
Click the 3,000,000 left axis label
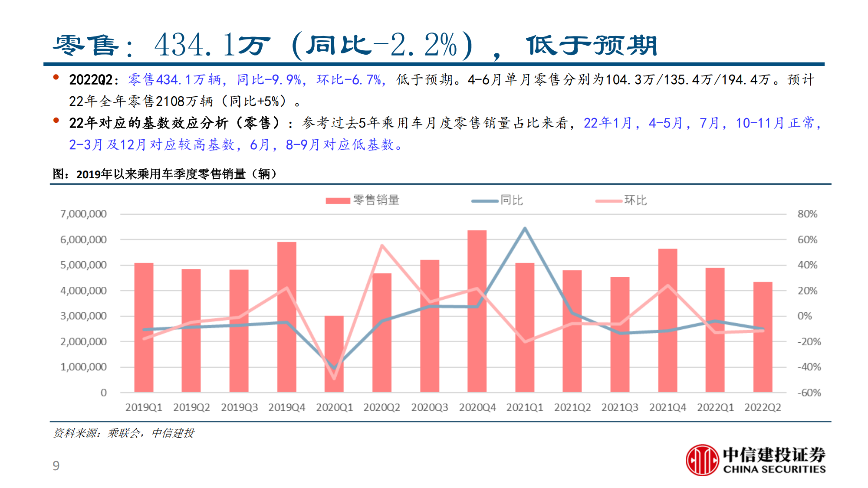coord(83,316)
